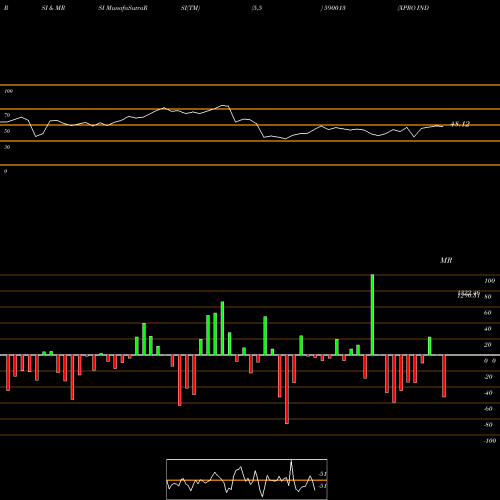500x500 pixels.
Task: Click the '-20' tick on MR axis
Action: [488, 377]
